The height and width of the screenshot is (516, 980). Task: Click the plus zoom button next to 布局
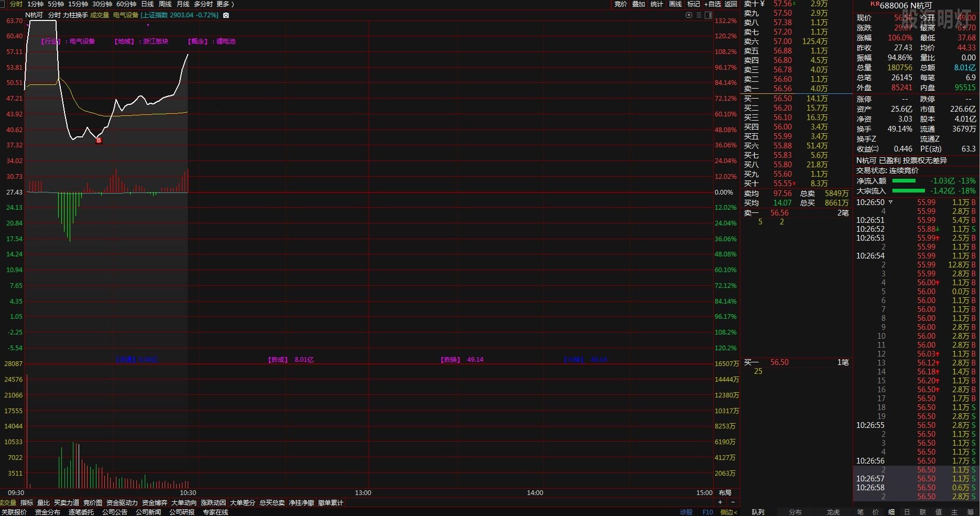(720, 502)
